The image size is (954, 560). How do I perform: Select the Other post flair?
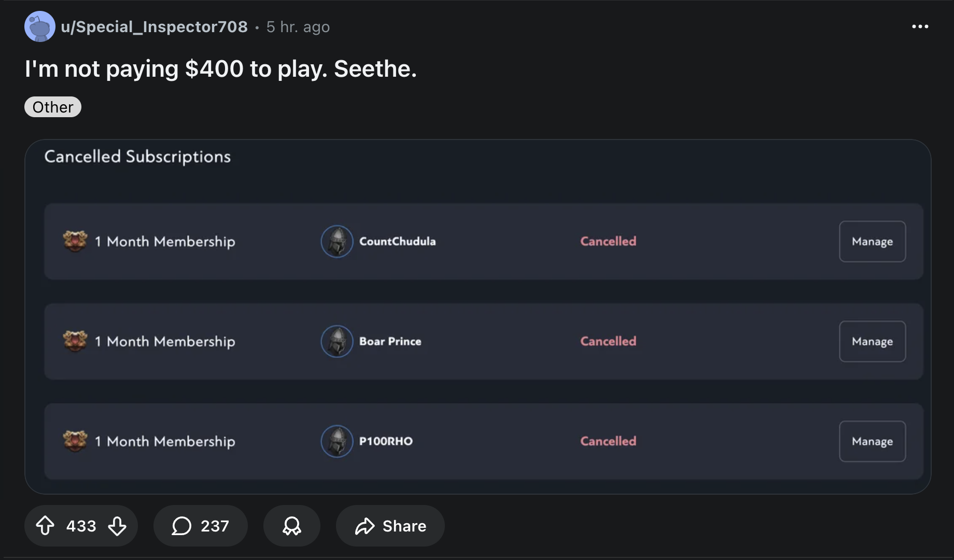coord(53,107)
